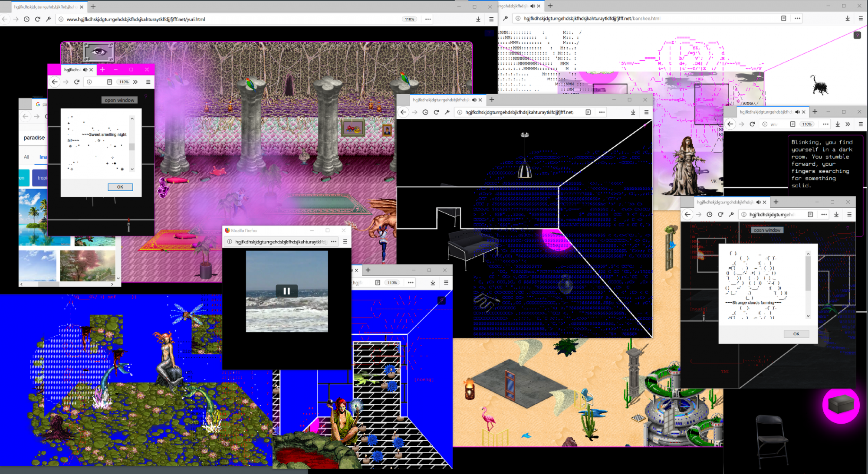Screen dimensions: 868x474
Task: Expand overflow chevron in magenta title bar window
Action: (135, 82)
